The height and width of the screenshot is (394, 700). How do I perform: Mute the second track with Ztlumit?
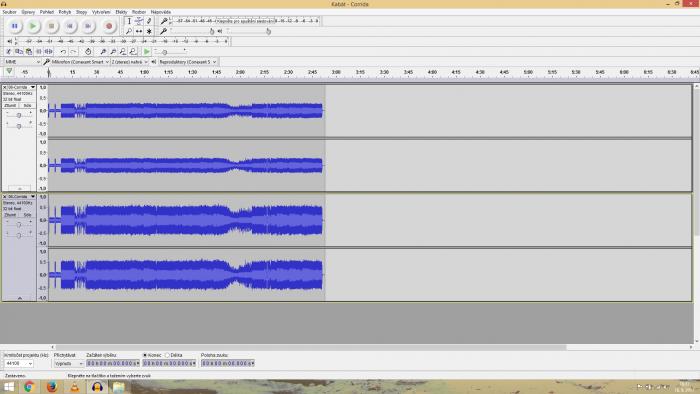[x=10, y=215]
